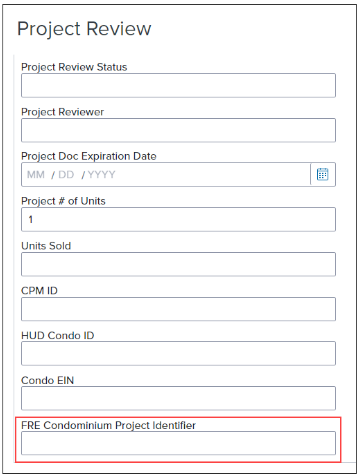Click inside the CPM ID field
361x475 pixels.
tap(178, 309)
